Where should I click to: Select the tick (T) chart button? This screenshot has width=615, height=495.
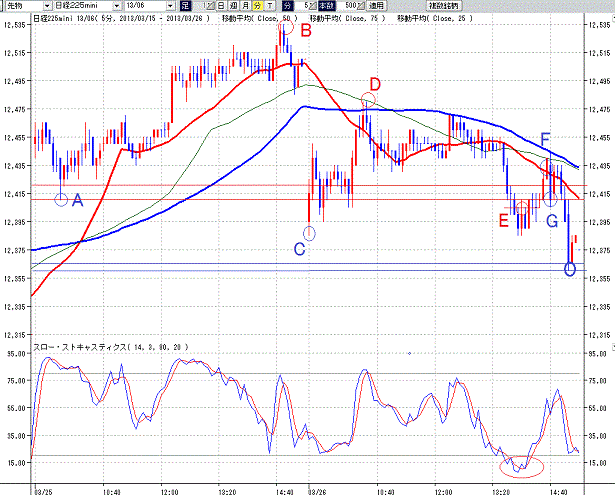point(269,5)
